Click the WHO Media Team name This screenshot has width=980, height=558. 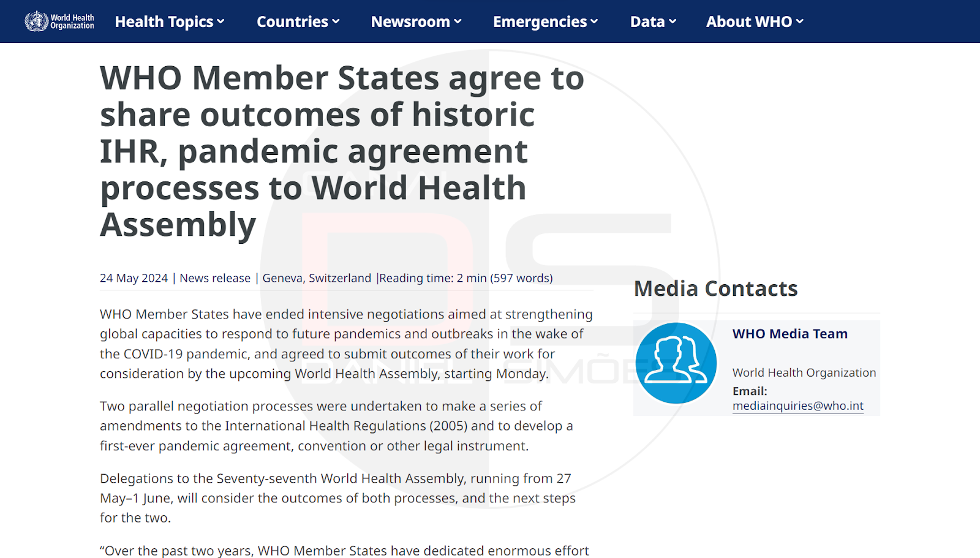790,334
